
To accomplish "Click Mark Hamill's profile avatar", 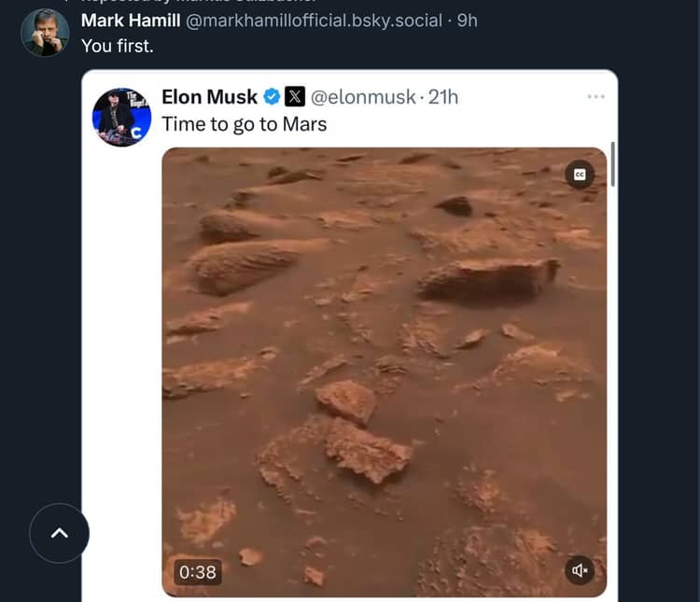I will pyautogui.click(x=45, y=33).
